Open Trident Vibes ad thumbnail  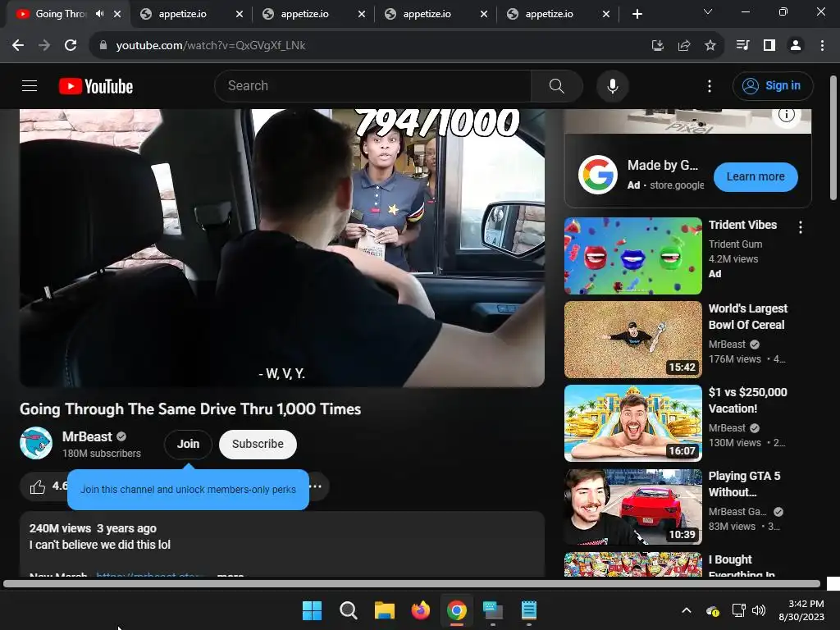(x=633, y=256)
